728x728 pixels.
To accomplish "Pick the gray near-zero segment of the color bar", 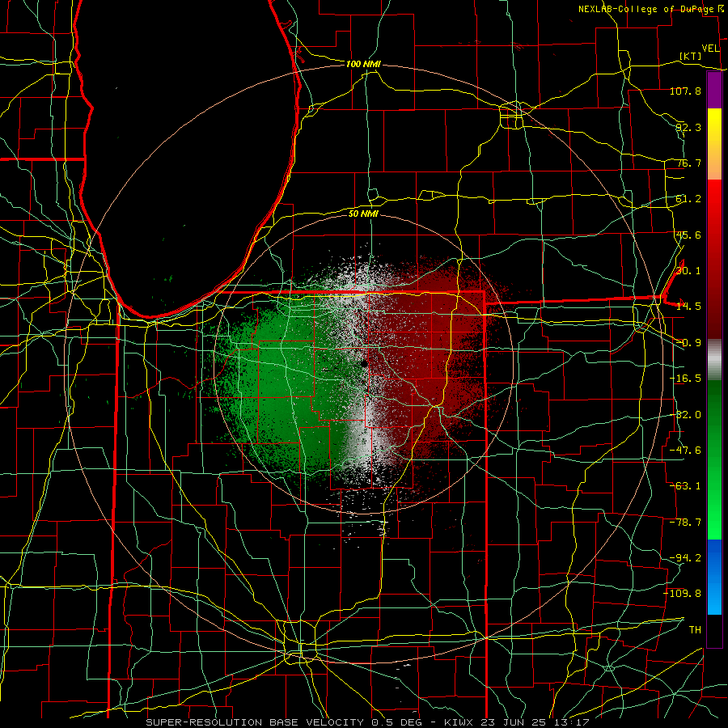I will coord(714,360).
